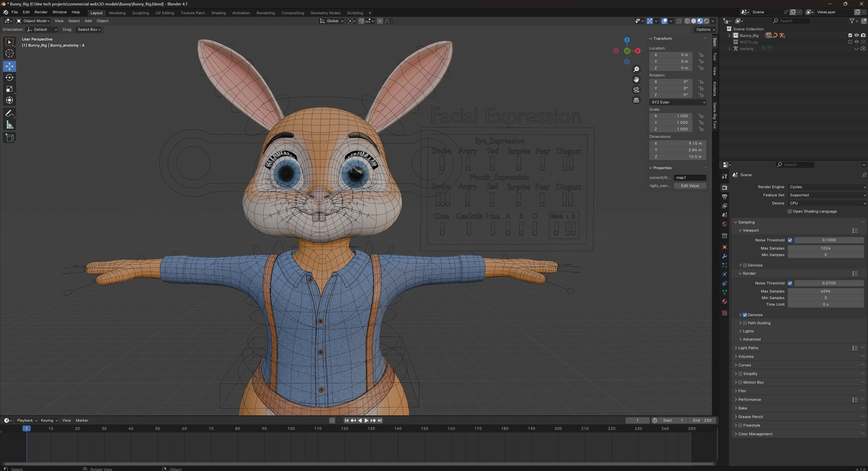Collapse the Sampling panel
The image size is (868, 471).
[746, 222]
